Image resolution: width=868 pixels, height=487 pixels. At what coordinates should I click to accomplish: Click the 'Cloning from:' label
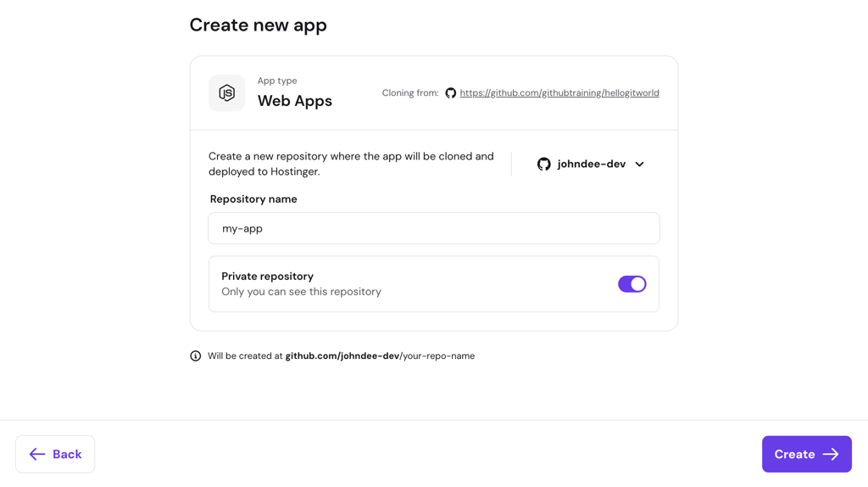[410, 93]
